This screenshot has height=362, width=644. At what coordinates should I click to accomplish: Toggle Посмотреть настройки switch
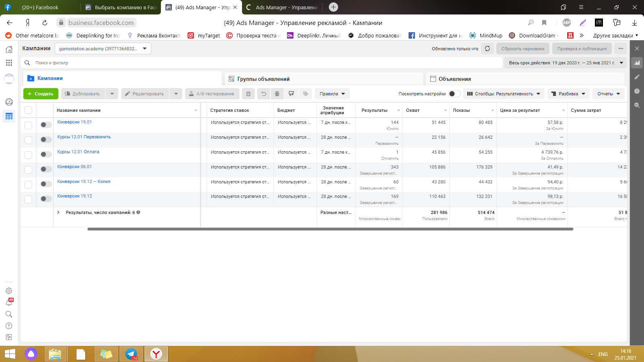click(454, 94)
